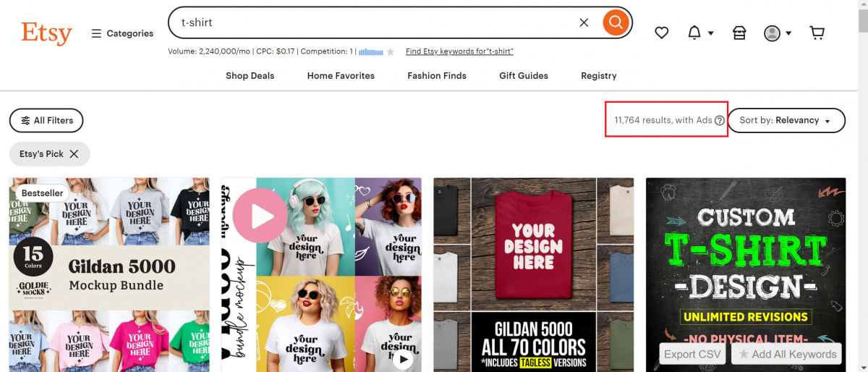Open the Custom T-Shirt Design listing

point(746,275)
